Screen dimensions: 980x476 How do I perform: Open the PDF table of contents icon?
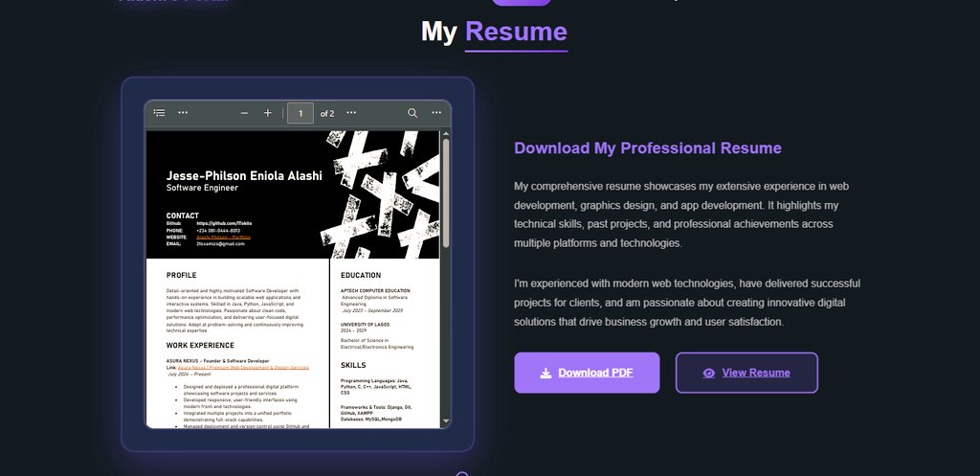(160, 113)
